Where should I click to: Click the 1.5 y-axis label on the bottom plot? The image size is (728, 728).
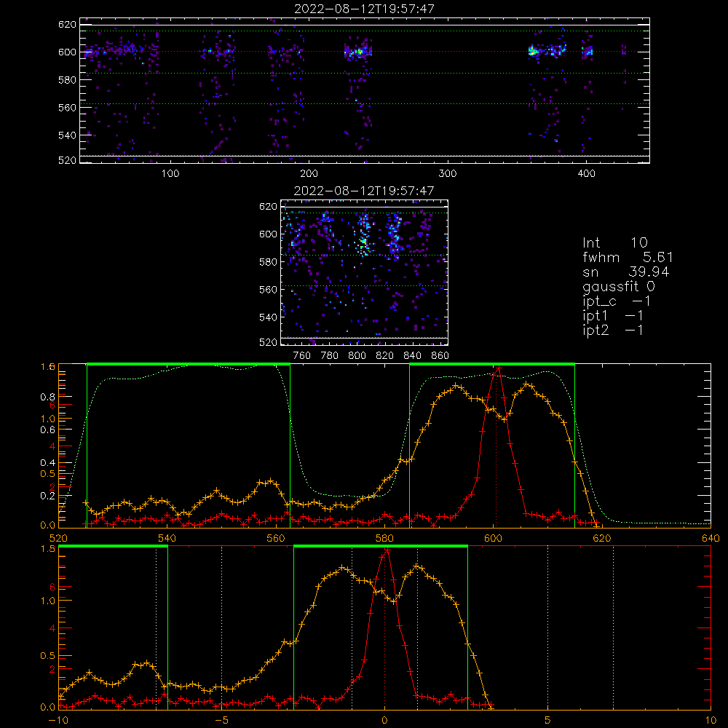(x=48, y=549)
